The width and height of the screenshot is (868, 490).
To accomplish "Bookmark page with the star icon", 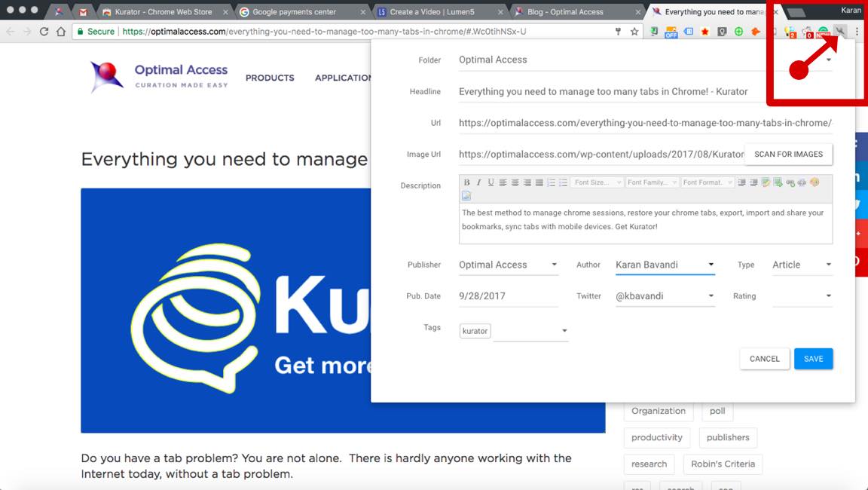I will (634, 32).
